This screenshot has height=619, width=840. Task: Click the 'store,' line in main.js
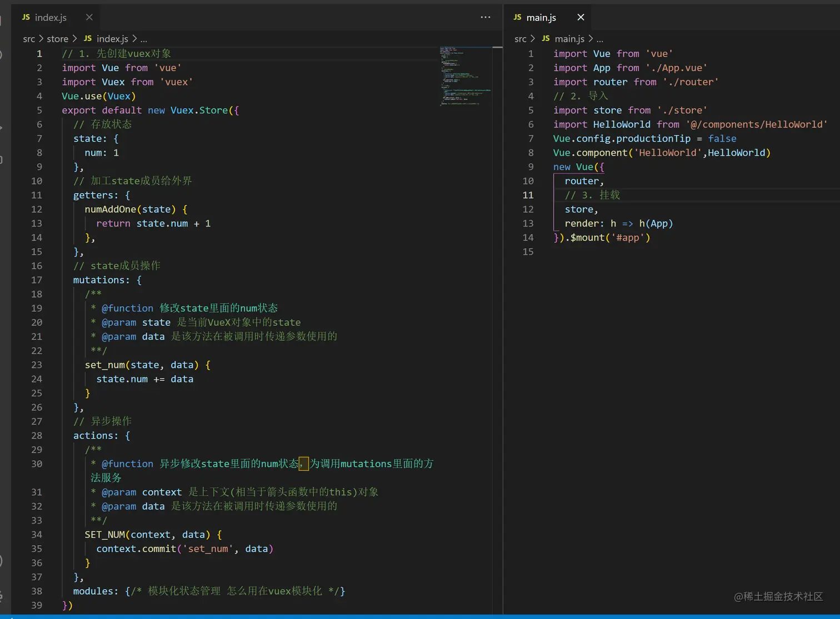582,209
